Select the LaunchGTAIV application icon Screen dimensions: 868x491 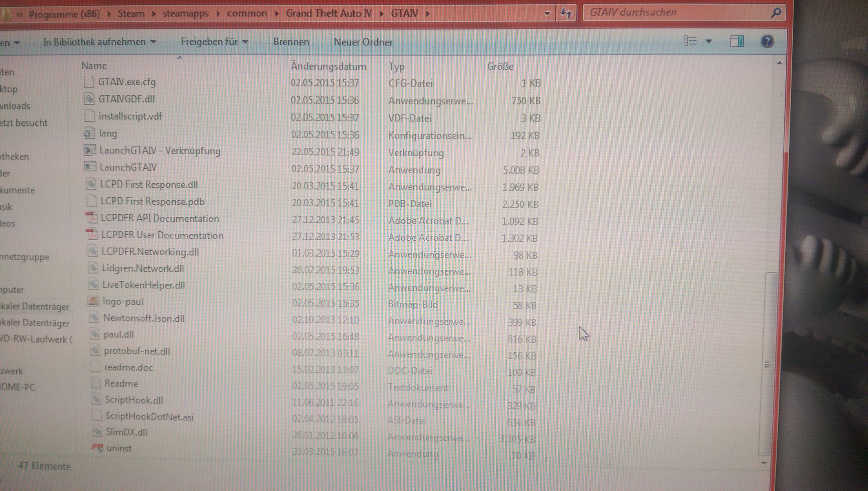pyautogui.click(x=90, y=167)
